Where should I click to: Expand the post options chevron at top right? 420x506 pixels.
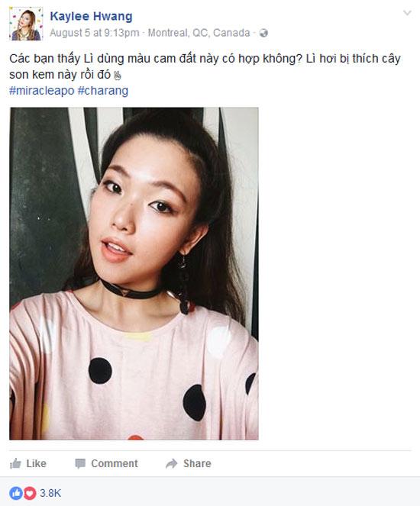(408, 13)
